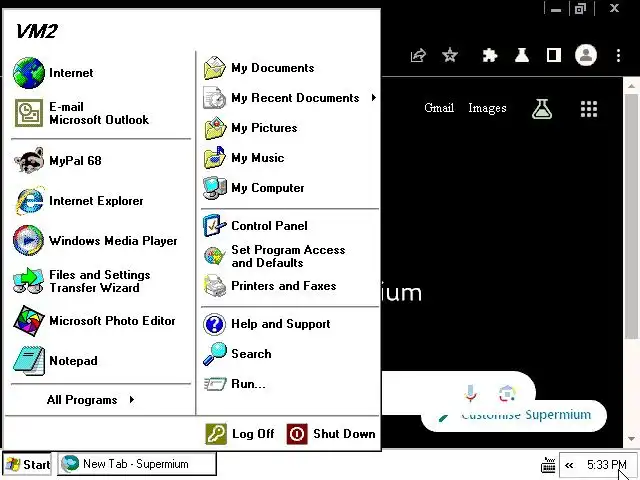Viewport: 640px width, 480px height.
Task: Launch Internet Explorer icon
Action: point(29,200)
